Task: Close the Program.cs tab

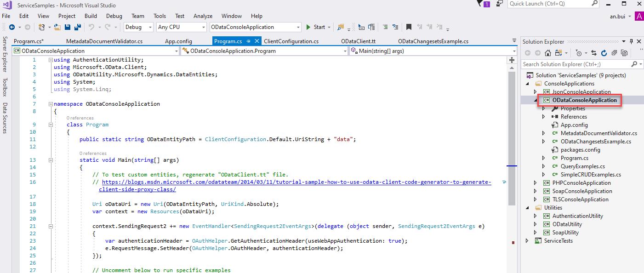Action: click(257, 41)
